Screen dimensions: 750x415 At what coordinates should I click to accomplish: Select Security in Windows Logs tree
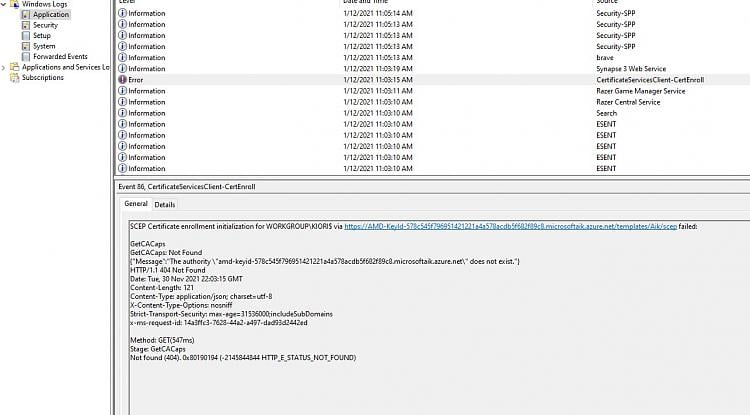pos(45,25)
